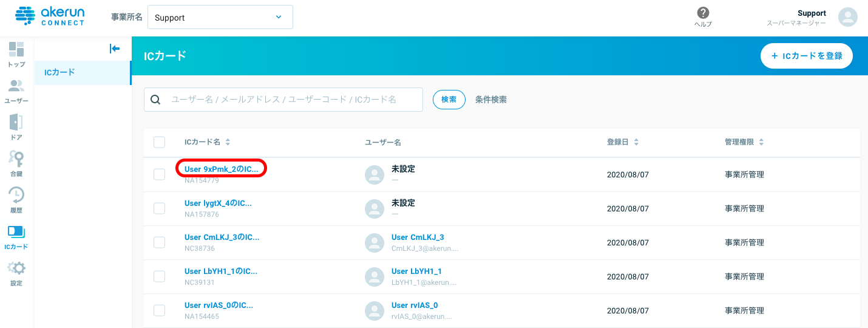The image size is (868, 328).
Task: Click the Support account avatar icon
Action: [847, 17]
